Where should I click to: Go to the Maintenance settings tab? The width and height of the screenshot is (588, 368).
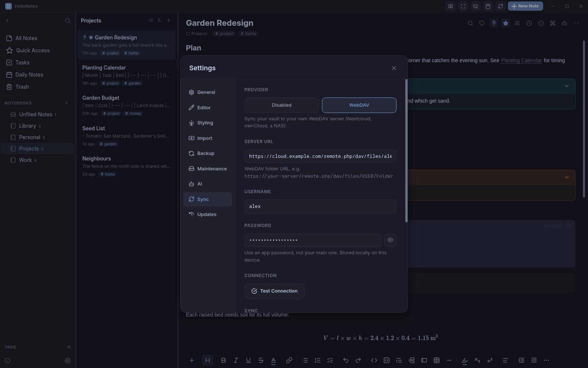(x=208, y=169)
